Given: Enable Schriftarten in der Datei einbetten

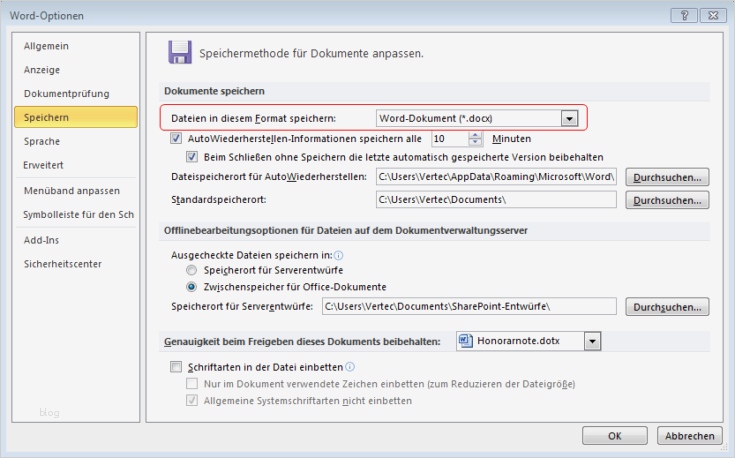Looking at the screenshot, I should (x=178, y=367).
